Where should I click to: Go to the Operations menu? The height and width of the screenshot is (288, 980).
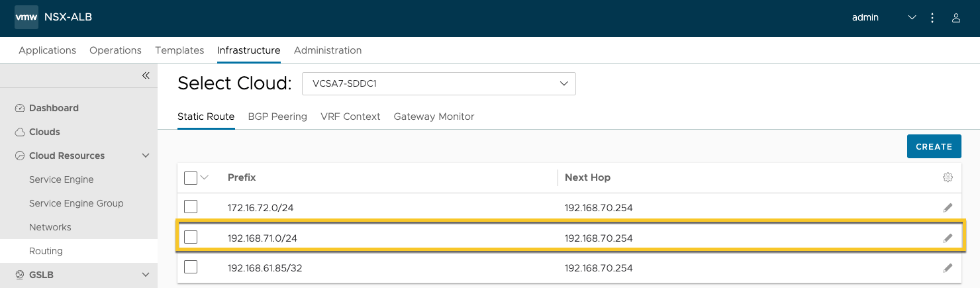(x=115, y=50)
